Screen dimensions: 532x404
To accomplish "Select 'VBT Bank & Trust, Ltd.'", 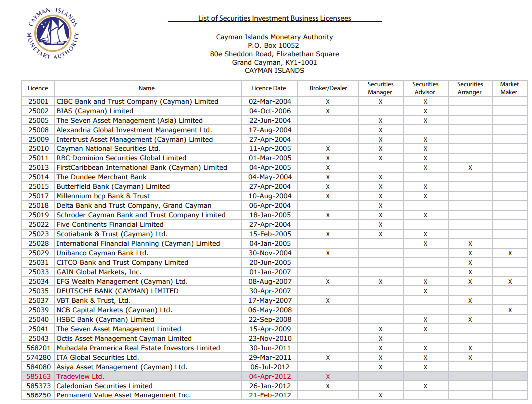I will pyautogui.click(x=93, y=301).
